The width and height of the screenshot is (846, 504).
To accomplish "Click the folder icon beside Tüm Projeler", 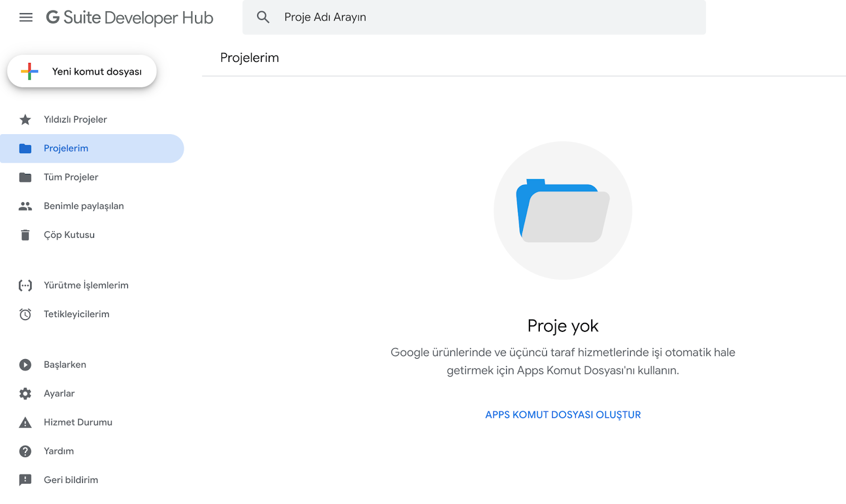I will (25, 178).
